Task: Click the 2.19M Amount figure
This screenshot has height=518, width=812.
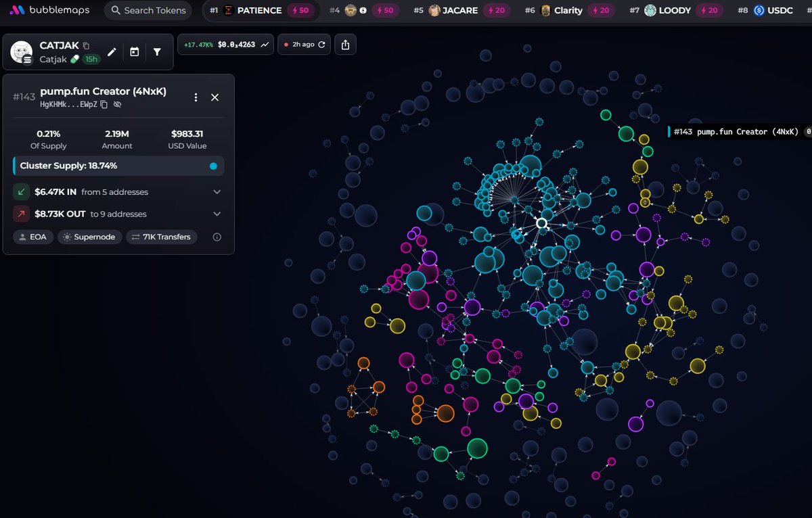Action: point(117,134)
